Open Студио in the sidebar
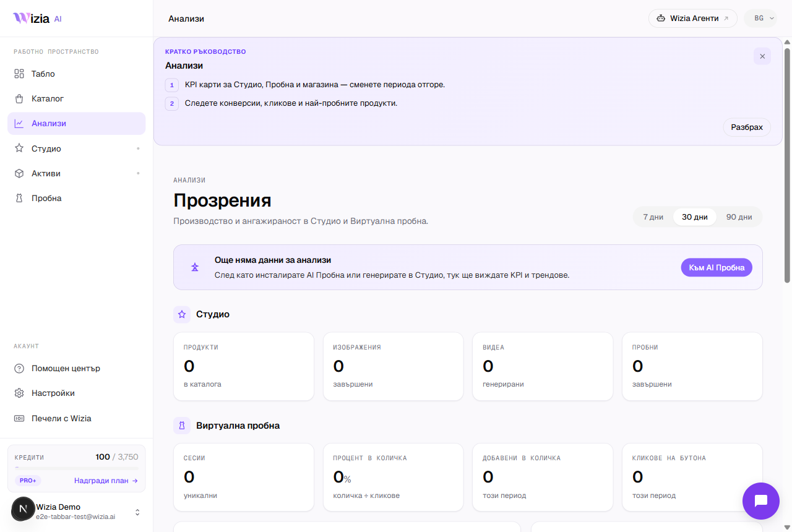The image size is (792, 532). [x=77, y=148]
